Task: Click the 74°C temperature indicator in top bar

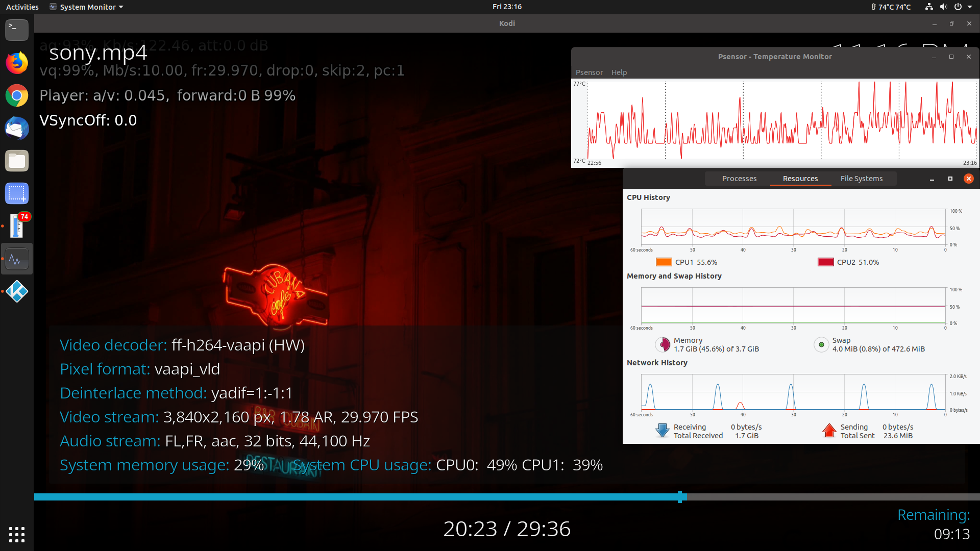Action: pos(891,7)
